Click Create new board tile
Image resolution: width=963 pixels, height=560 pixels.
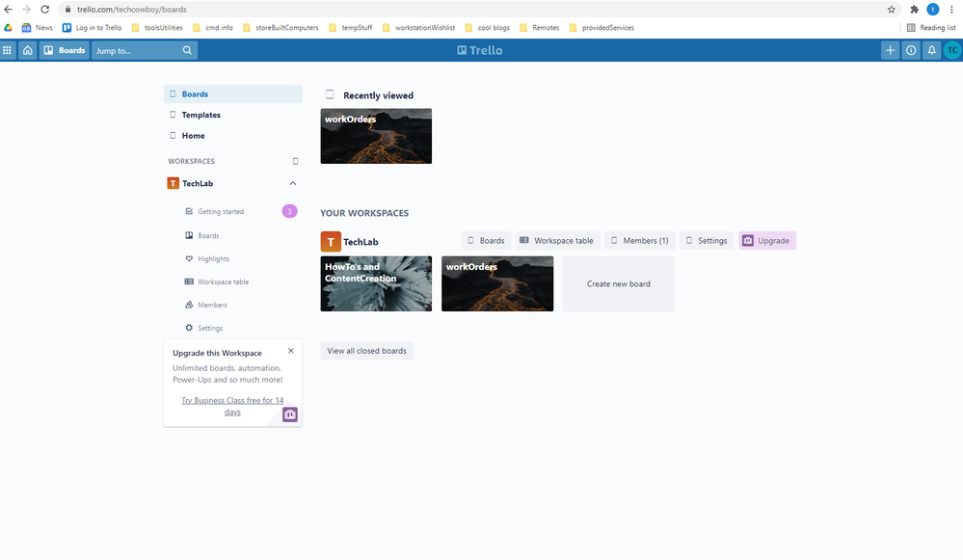pyautogui.click(x=619, y=283)
